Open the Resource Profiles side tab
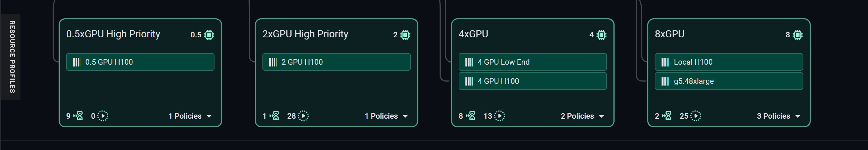The image size is (868, 150). 12,57
